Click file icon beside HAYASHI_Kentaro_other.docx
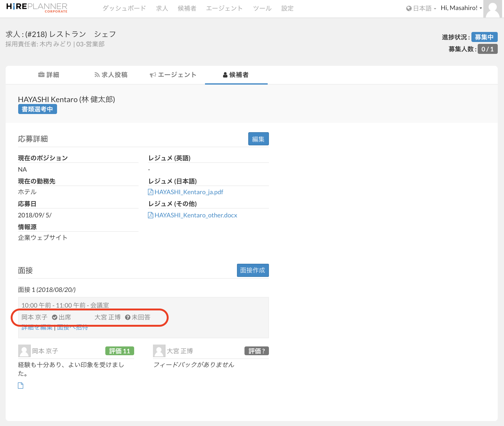The height and width of the screenshot is (426, 504). click(x=150, y=215)
